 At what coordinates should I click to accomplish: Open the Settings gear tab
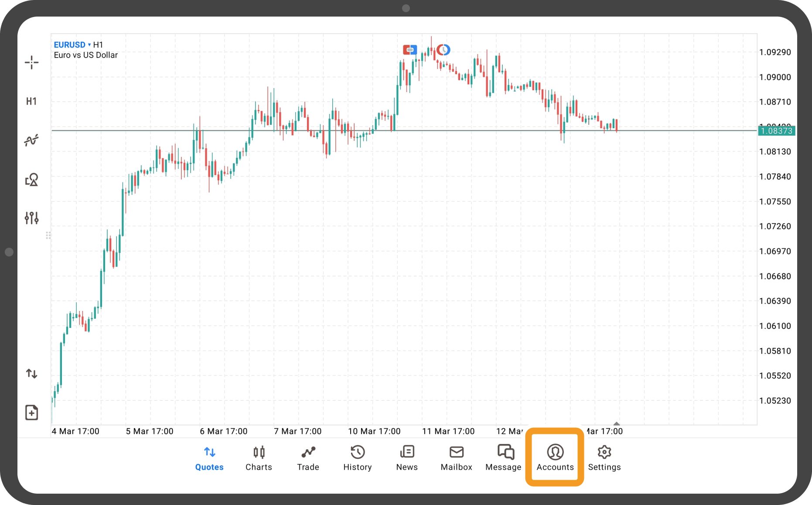tap(604, 458)
